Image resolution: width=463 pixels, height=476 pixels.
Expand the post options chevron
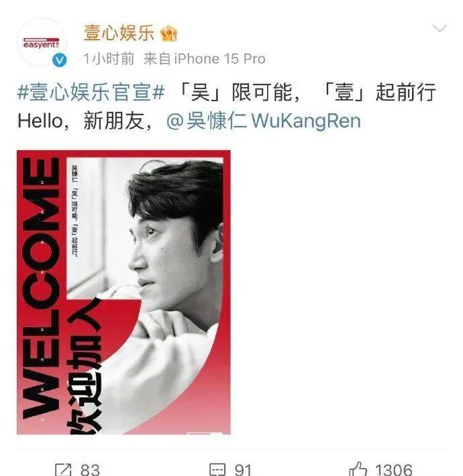[x=440, y=29]
